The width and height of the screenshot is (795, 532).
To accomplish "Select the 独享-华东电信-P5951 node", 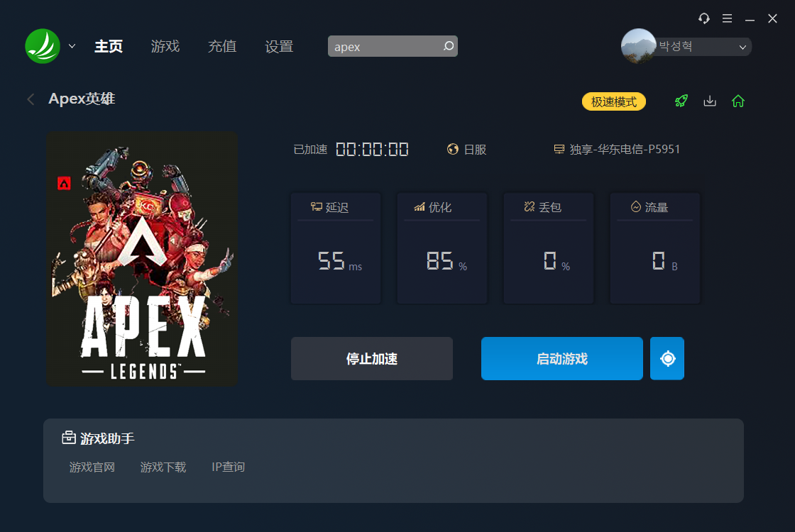I will tap(617, 150).
